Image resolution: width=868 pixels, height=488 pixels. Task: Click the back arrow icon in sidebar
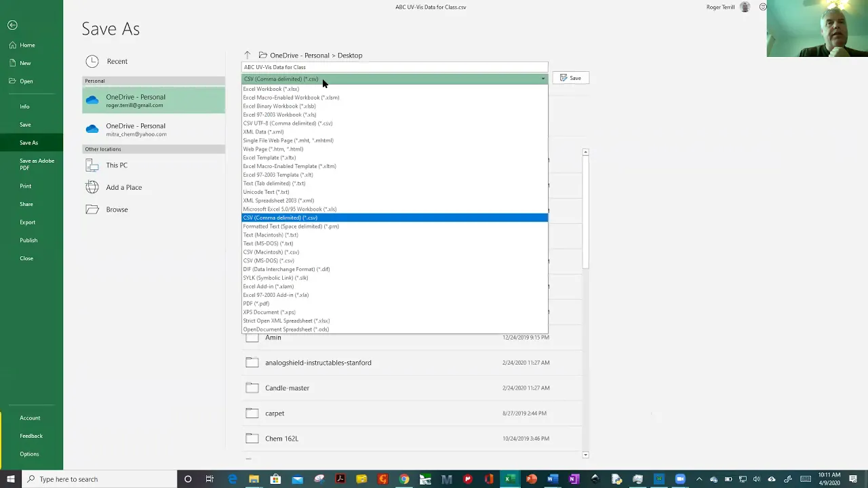pyautogui.click(x=12, y=25)
